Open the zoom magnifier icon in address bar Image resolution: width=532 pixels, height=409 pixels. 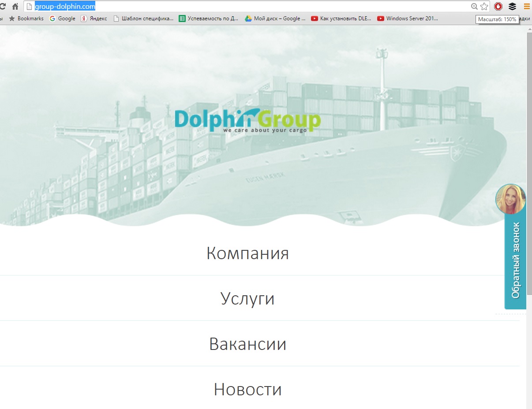click(474, 6)
